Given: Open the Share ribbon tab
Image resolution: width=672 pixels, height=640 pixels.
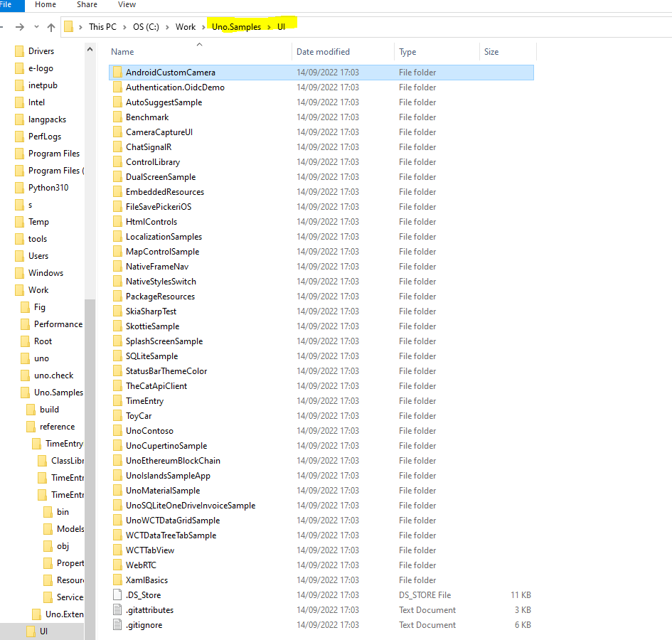Looking at the screenshot, I should [87, 5].
